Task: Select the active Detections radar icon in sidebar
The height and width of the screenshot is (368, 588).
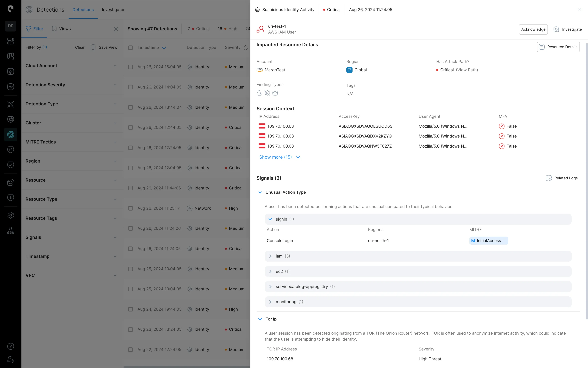Action: click(x=10, y=134)
